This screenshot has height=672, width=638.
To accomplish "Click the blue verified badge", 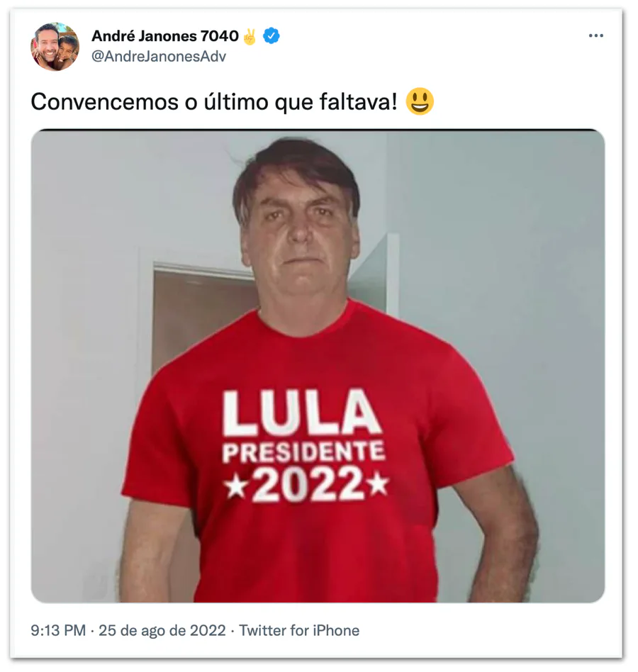I will [x=272, y=35].
